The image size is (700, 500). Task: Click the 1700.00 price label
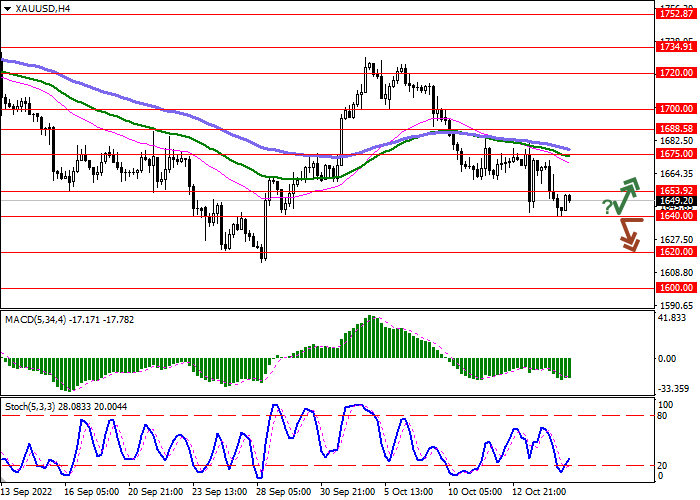676,108
